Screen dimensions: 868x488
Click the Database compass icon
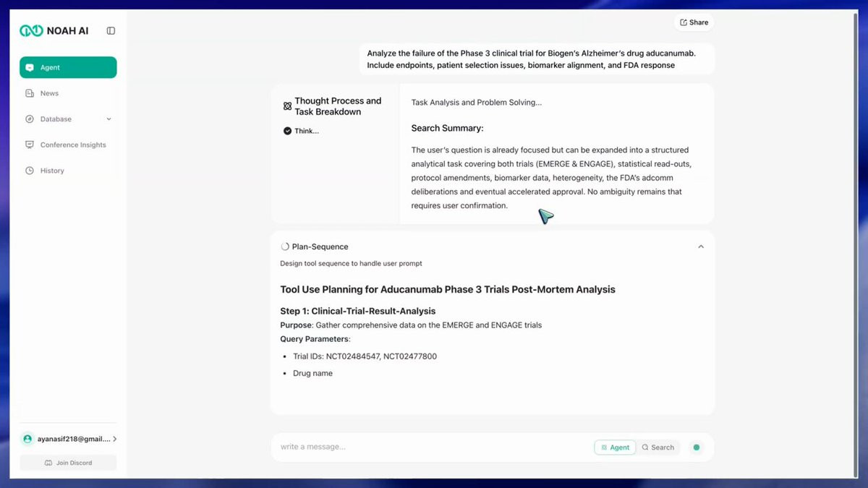[30, 119]
